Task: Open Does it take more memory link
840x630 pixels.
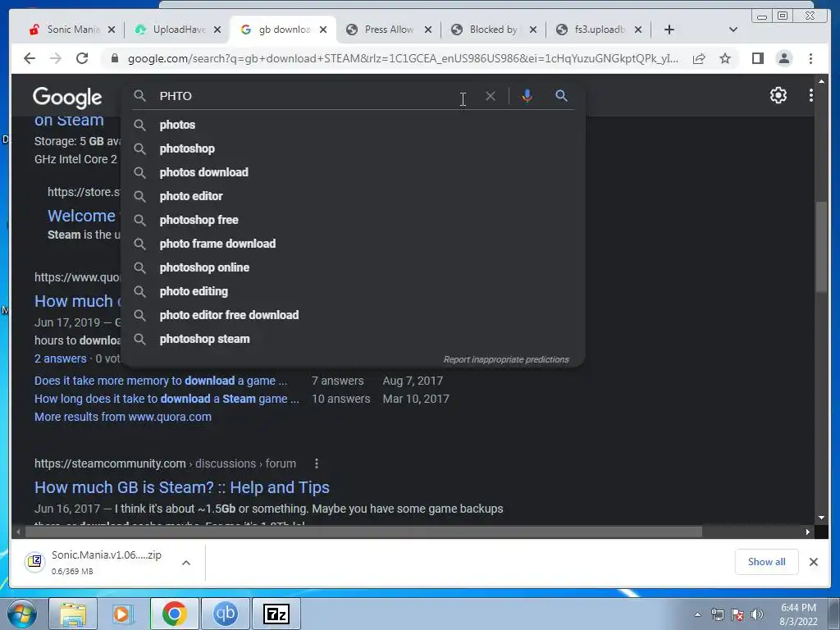Action: tap(161, 381)
